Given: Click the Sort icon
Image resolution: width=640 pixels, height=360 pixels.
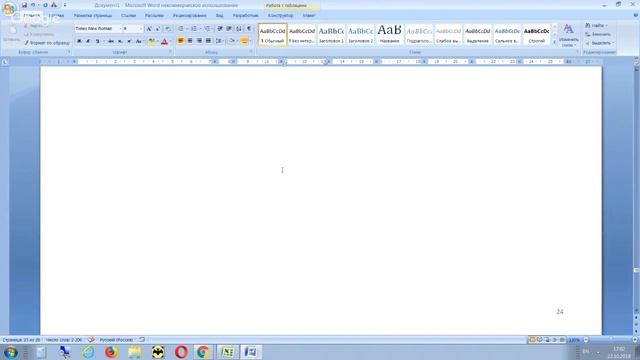Looking at the screenshot, I should tap(239, 29).
